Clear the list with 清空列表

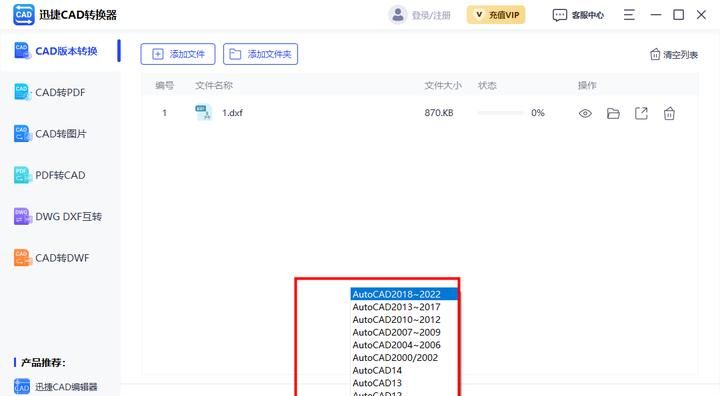pos(674,55)
